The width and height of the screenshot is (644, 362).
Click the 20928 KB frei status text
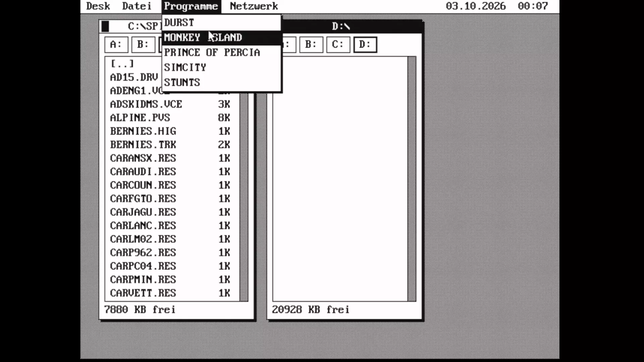[x=311, y=309]
